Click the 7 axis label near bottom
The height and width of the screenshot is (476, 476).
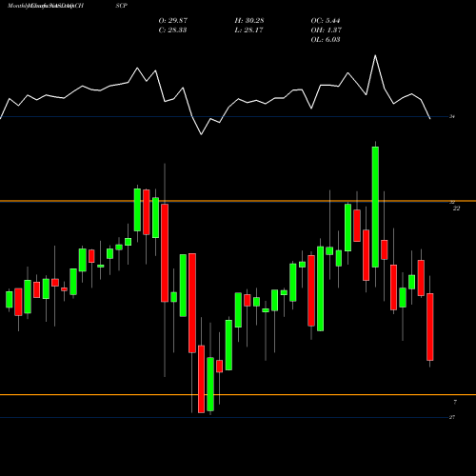coord(455,402)
